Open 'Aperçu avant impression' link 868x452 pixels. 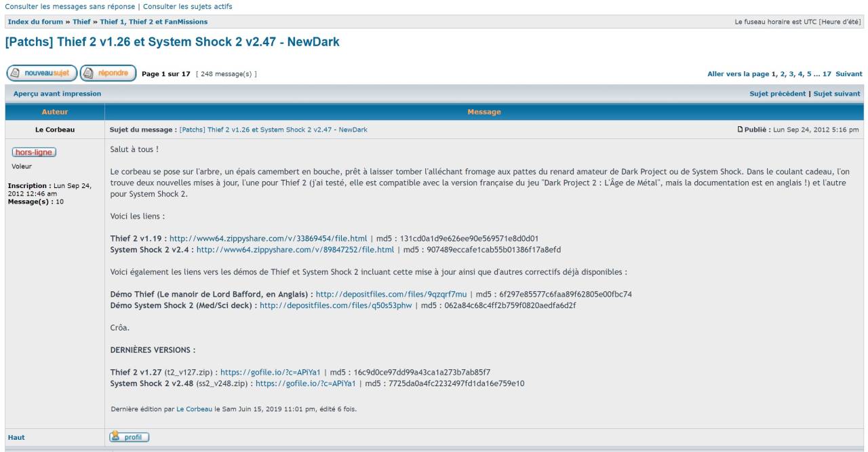(x=54, y=94)
